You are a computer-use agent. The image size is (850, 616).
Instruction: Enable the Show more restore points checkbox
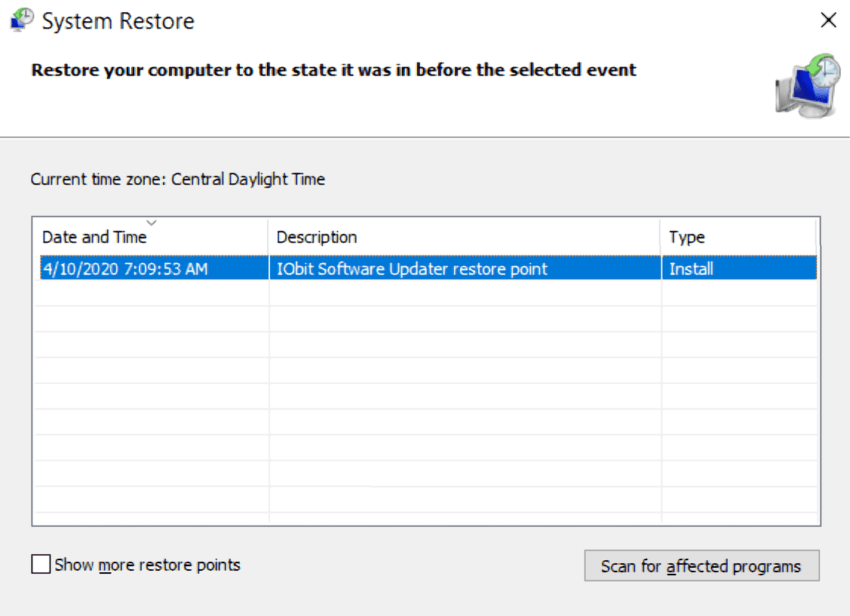(41, 565)
